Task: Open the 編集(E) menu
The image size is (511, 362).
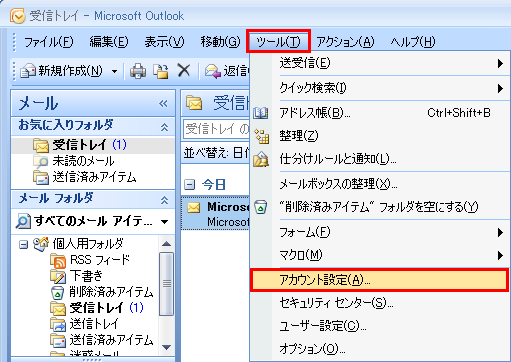Action: (109, 42)
